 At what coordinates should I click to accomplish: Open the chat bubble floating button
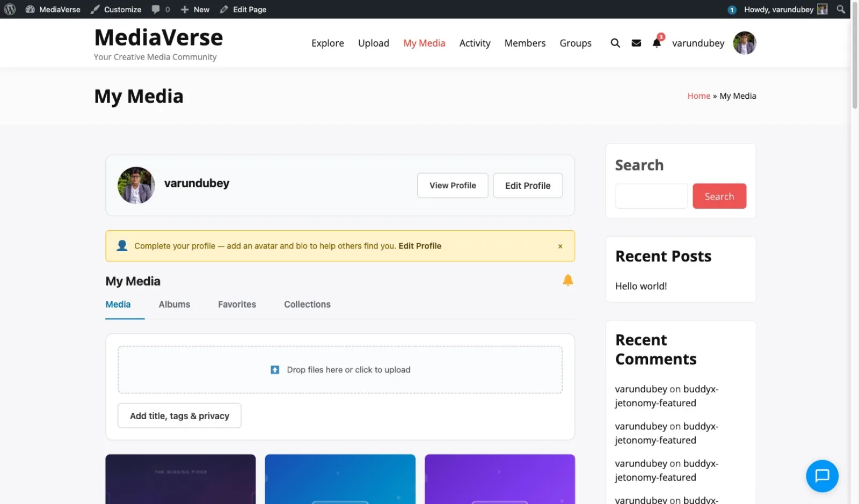coord(822,476)
